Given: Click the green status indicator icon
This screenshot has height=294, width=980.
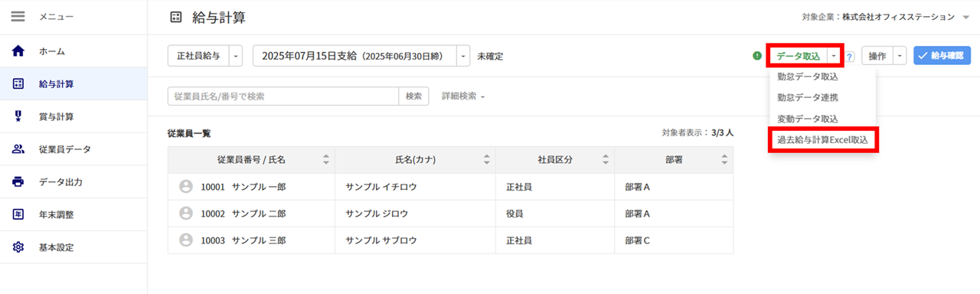Looking at the screenshot, I should [x=757, y=56].
